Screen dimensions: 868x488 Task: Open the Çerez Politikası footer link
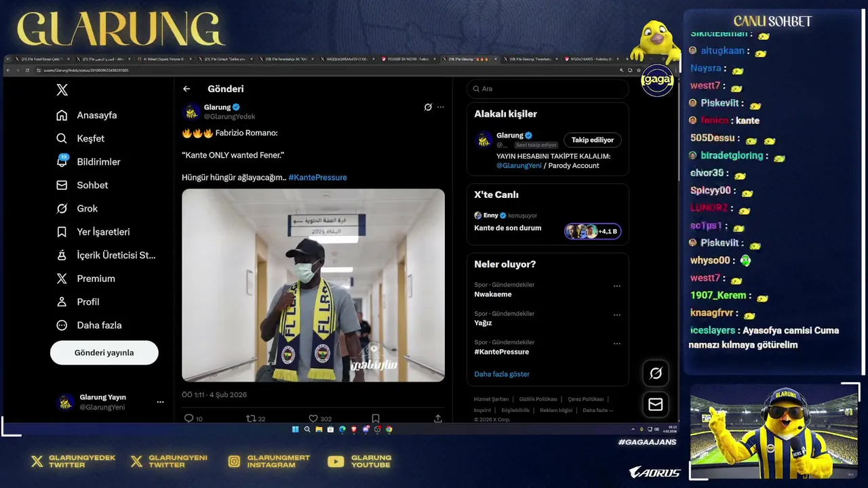tap(586, 399)
